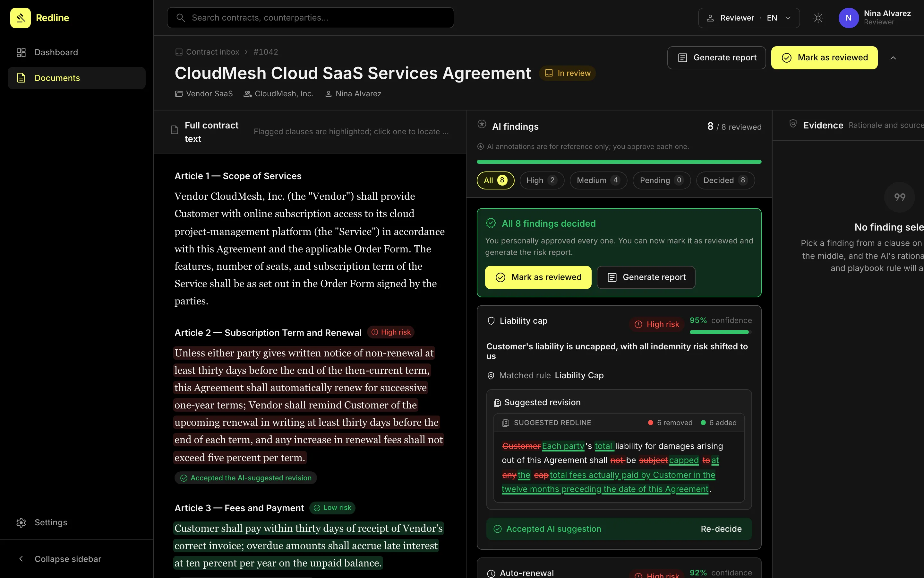Click the person icon beside Nina Alvarez metadata
Screen dimensions: 924x578
(328, 94)
